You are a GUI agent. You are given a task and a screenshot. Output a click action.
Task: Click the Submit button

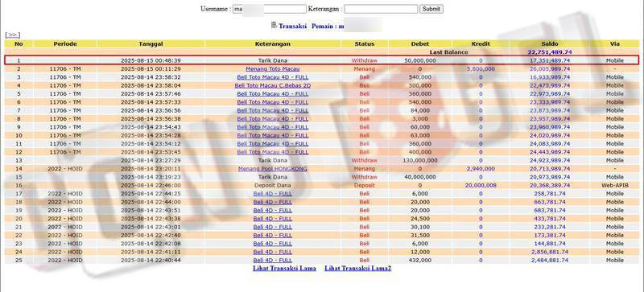(431, 9)
